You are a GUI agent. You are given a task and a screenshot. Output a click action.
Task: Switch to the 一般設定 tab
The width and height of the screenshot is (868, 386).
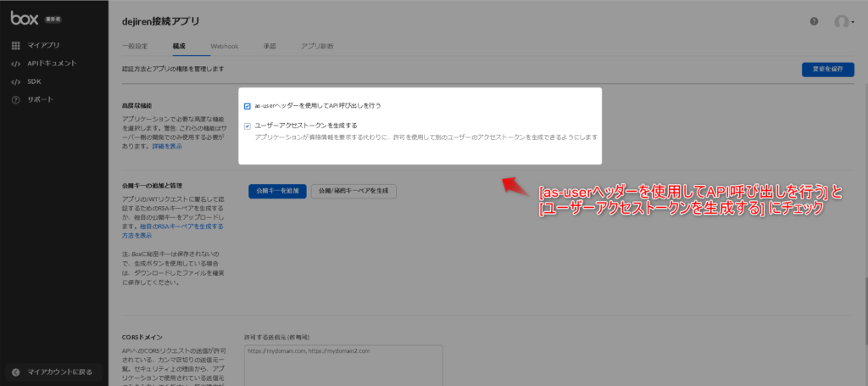(x=135, y=47)
